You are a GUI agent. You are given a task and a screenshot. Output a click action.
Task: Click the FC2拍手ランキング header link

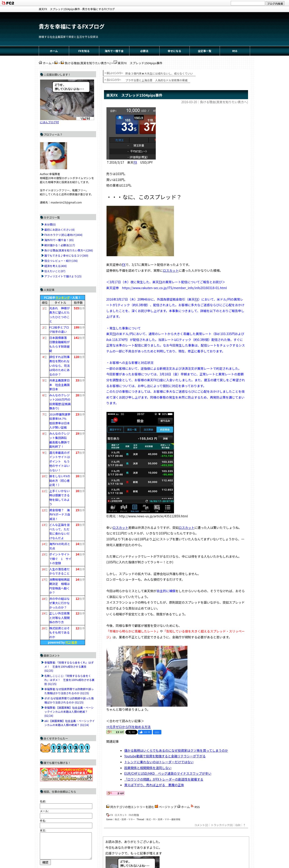click(62, 297)
